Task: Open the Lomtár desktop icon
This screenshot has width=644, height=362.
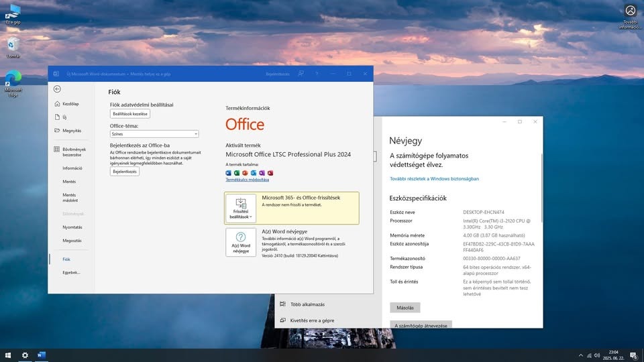Action: (x=13, y=48)
